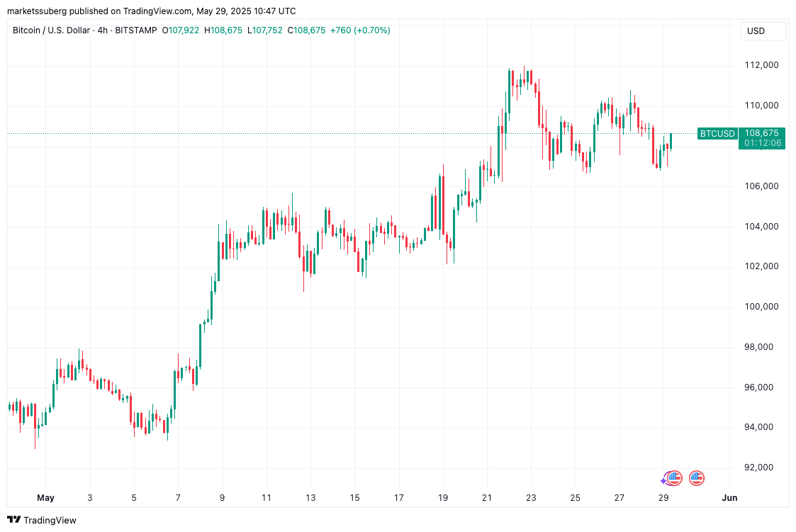Click the rightmost US flag economic event icon

pyautogui.click(x=697, y=478)
